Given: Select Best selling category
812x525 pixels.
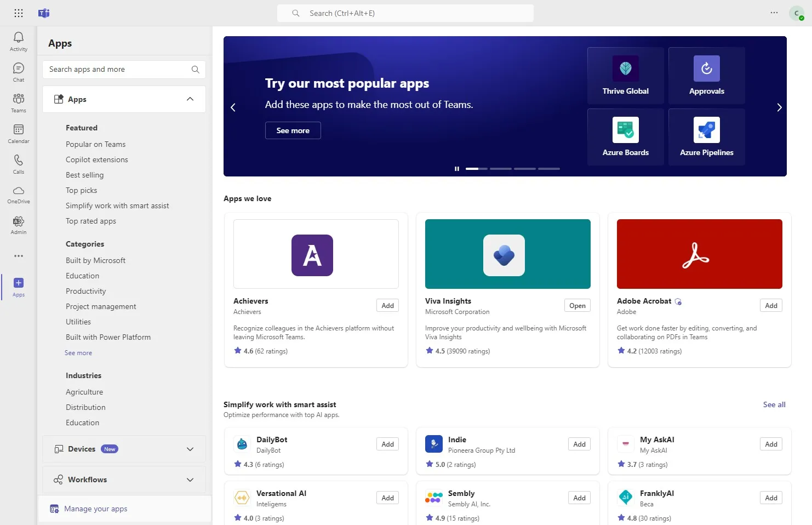Looking at the screenshot, I should [85, 175].
